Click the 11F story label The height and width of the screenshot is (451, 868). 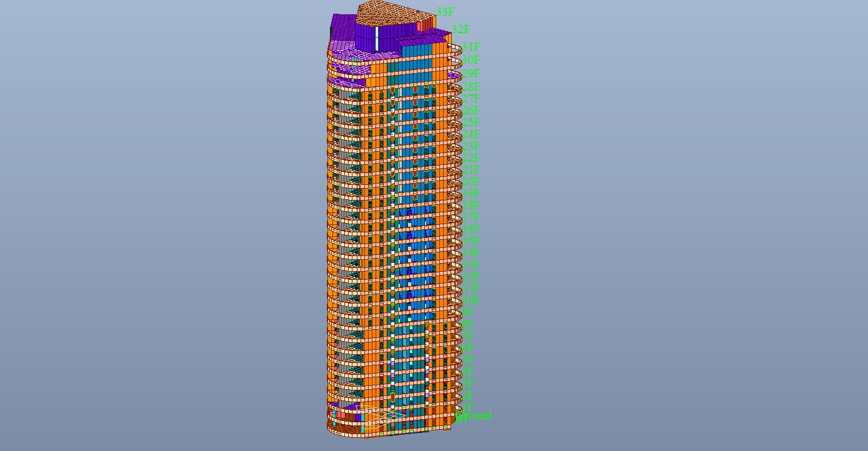click(x=471, y=289)
